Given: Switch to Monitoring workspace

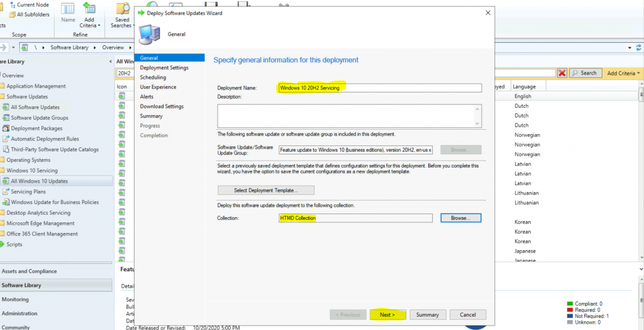Looking at the screenshot, I should (x=56, y=299).
